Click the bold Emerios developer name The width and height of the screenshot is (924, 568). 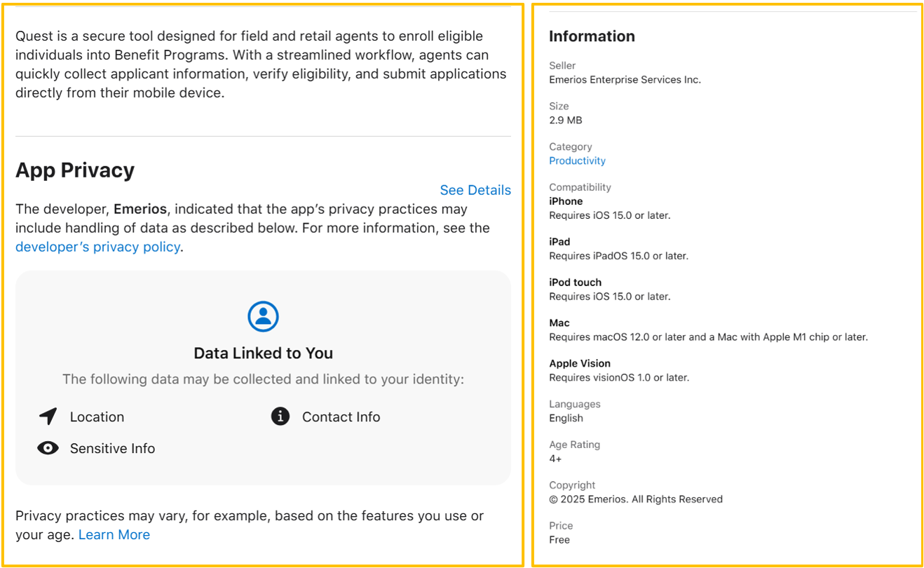(140, 209)
